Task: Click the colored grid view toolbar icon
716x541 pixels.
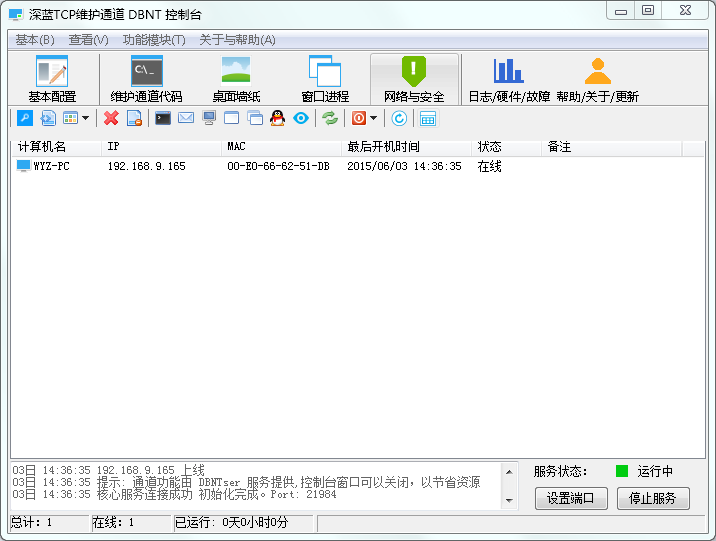Action: coord(70,118)
